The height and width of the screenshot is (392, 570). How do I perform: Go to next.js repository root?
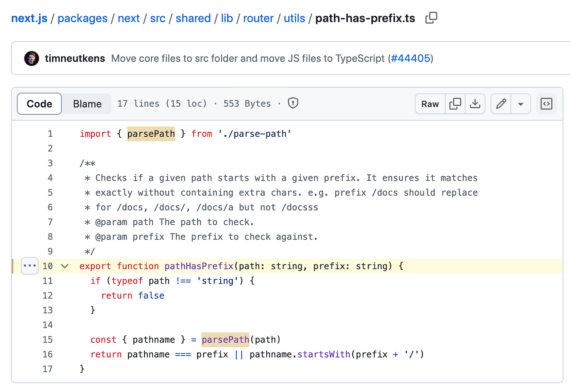[x=29, y=18]
